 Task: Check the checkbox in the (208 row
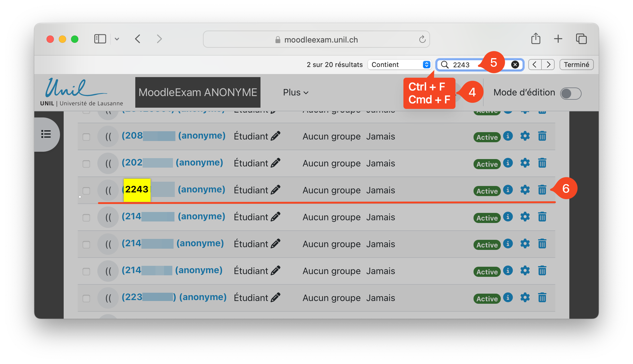86,137
